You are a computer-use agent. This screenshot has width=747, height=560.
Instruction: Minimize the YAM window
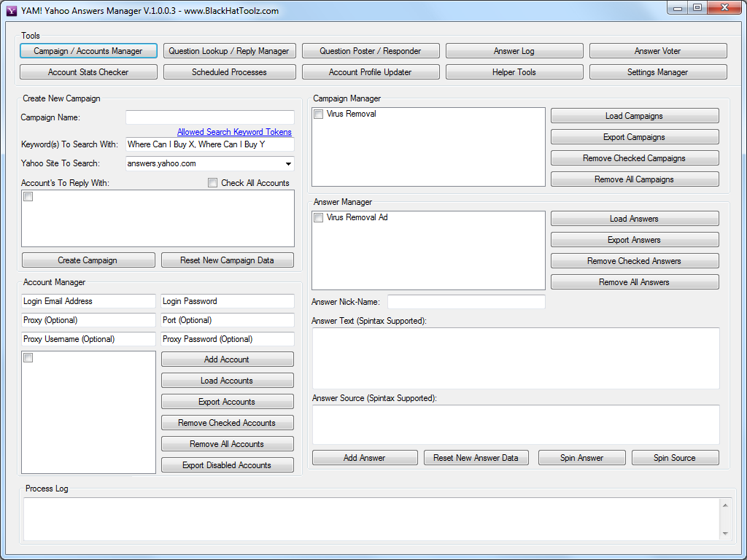[x=678, y=8]
